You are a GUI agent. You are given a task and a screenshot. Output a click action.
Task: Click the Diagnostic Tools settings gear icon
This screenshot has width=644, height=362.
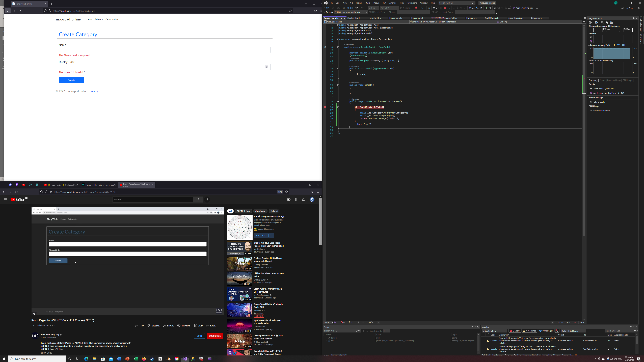point(590,22)
